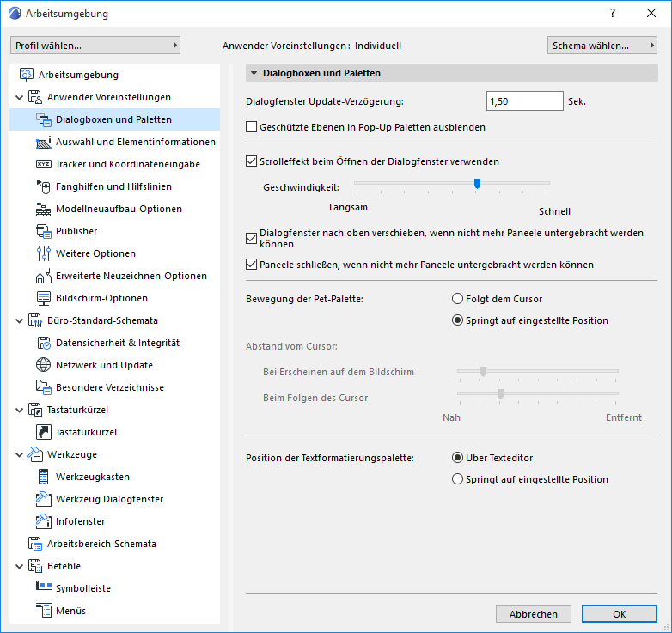Select Pet-Palette Springt auf eingestellte Position

(x=458, y=320)
